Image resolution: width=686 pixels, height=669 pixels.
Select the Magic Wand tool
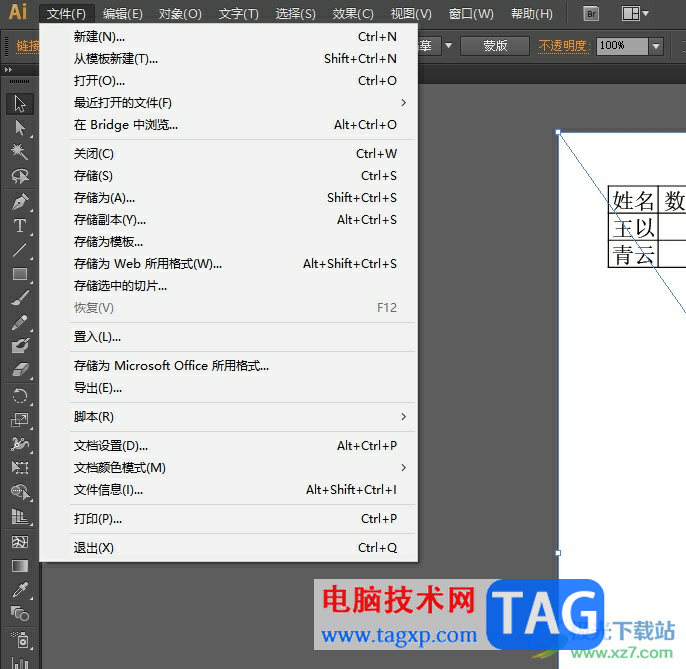coord(20,152)
